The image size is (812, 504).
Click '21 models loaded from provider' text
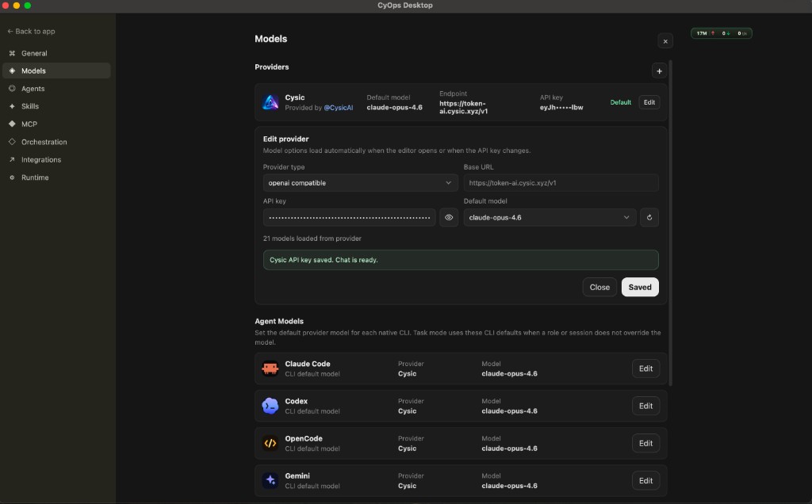pyautogui.click(x=312, y=239)
